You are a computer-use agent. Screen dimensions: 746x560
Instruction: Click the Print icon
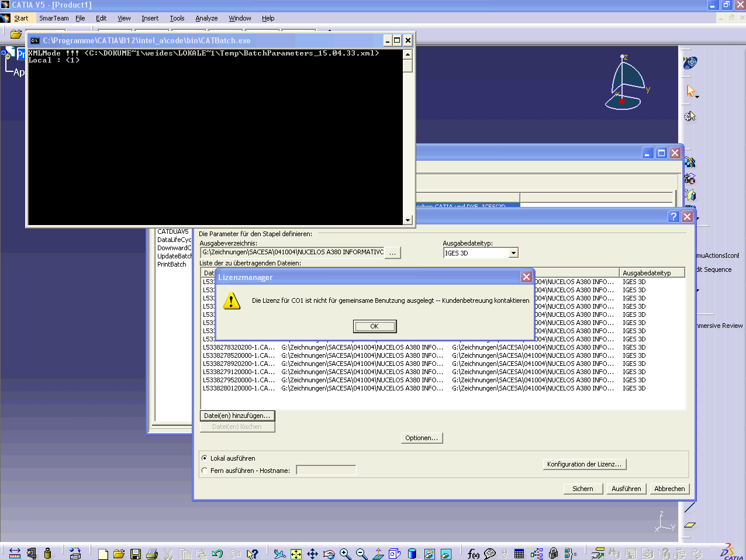coord(152,554)
